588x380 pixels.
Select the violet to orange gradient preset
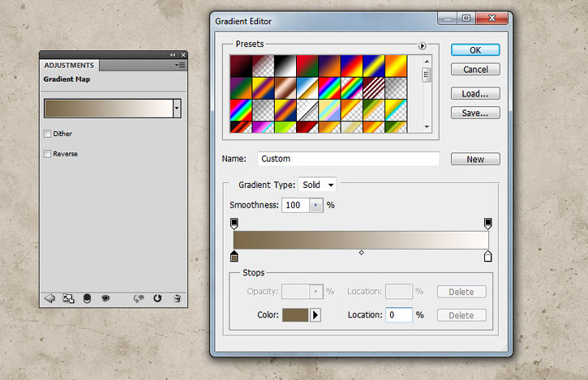[x=329, y=66]
